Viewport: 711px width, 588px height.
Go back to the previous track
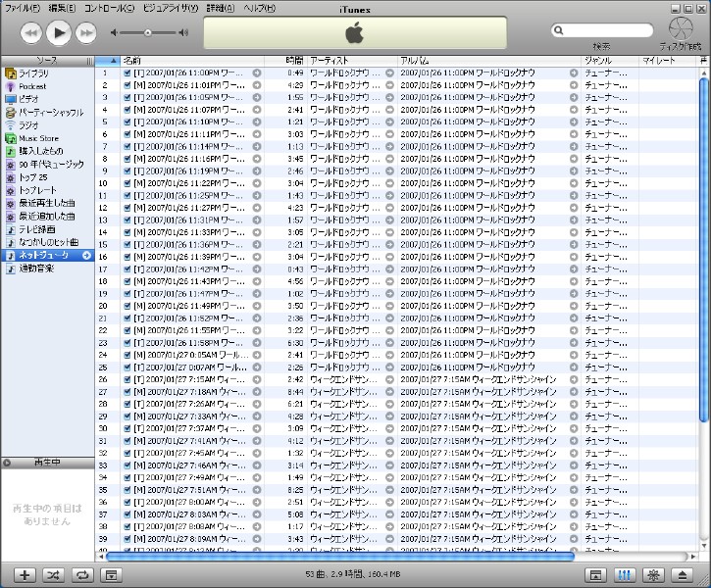[31, 33]
